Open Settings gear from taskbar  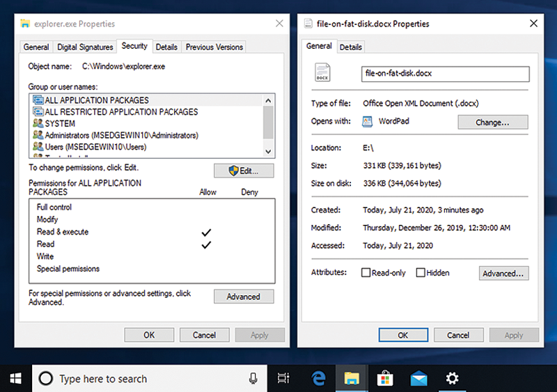pyautogui.click(x=452, y=379)
